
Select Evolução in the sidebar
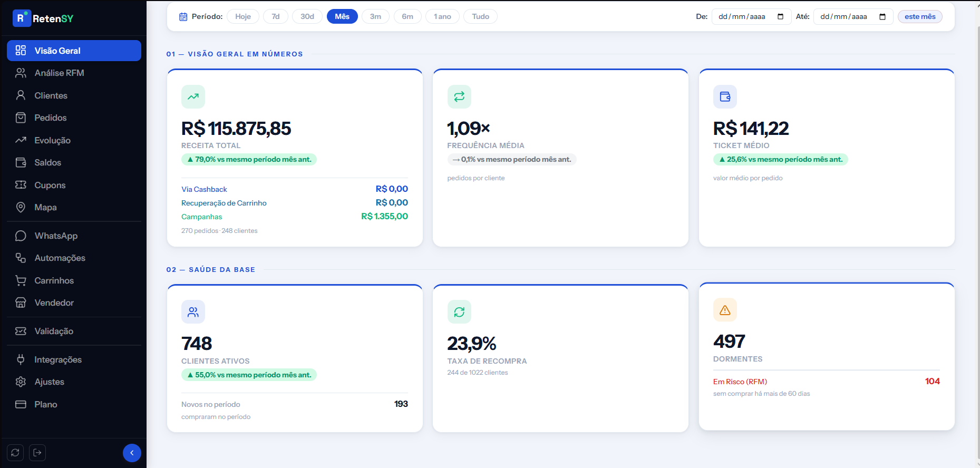pos(74,140)
